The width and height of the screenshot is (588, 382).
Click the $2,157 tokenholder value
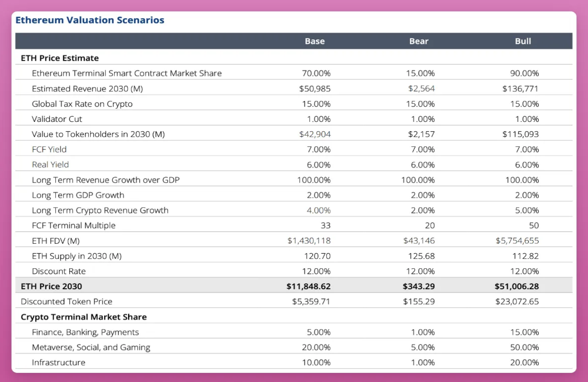click(x=421, y=134)
